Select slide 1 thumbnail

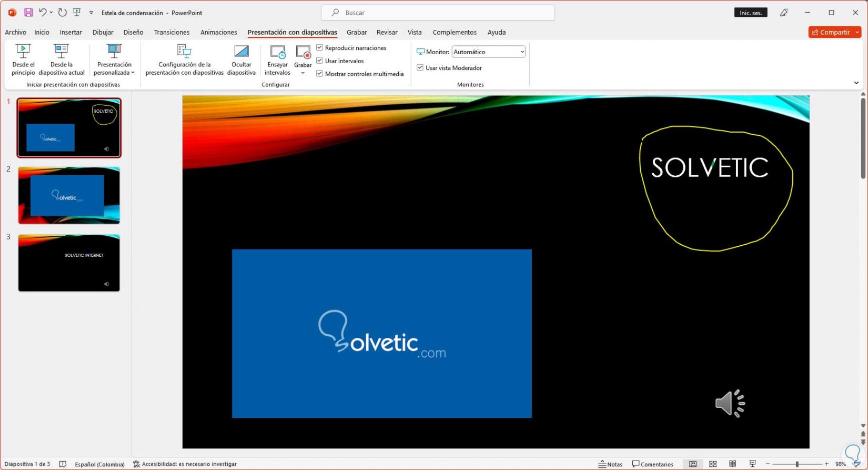click(x=69, y=128)
